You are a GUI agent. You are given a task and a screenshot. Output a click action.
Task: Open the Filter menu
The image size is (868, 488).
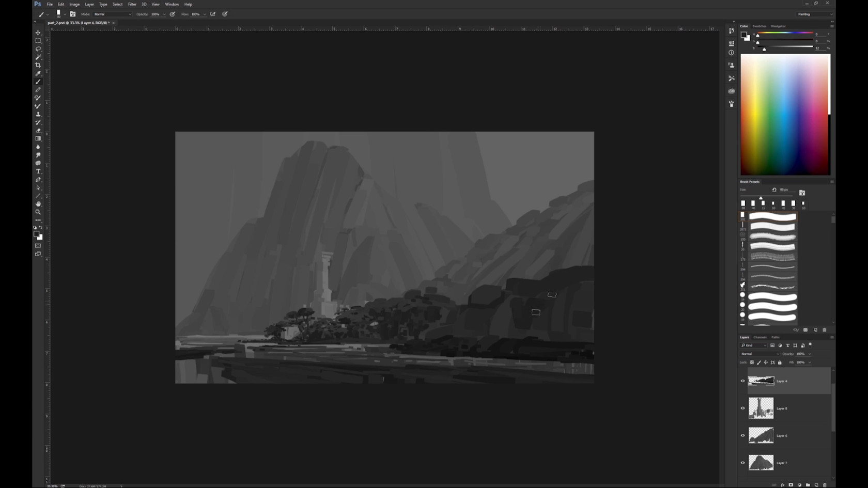point(132,4)
